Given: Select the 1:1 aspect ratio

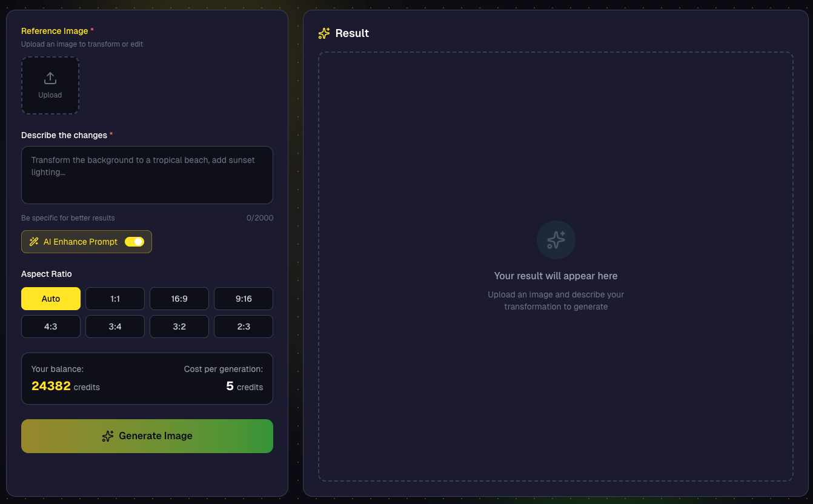Looking at the screenshot, I should (x=114, y=298).
